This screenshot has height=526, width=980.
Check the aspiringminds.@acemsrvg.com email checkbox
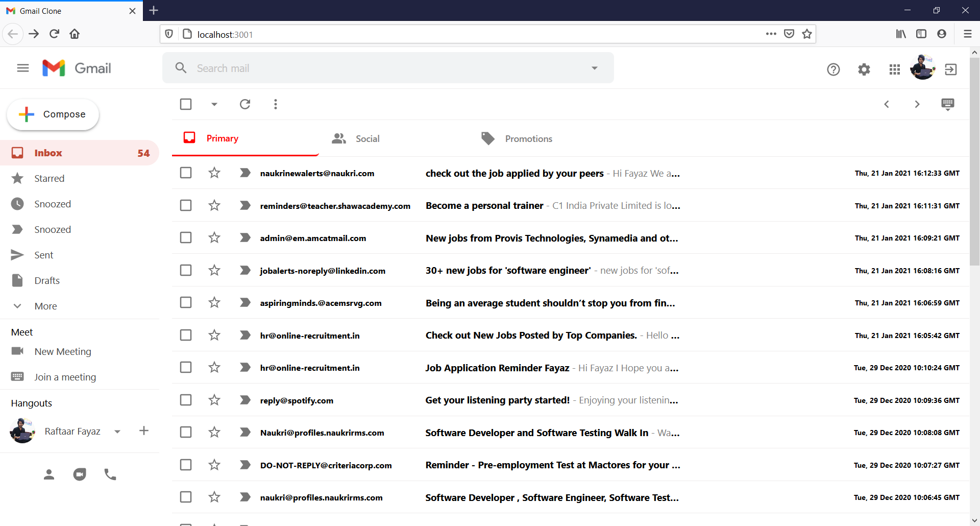tap(186, 303)
